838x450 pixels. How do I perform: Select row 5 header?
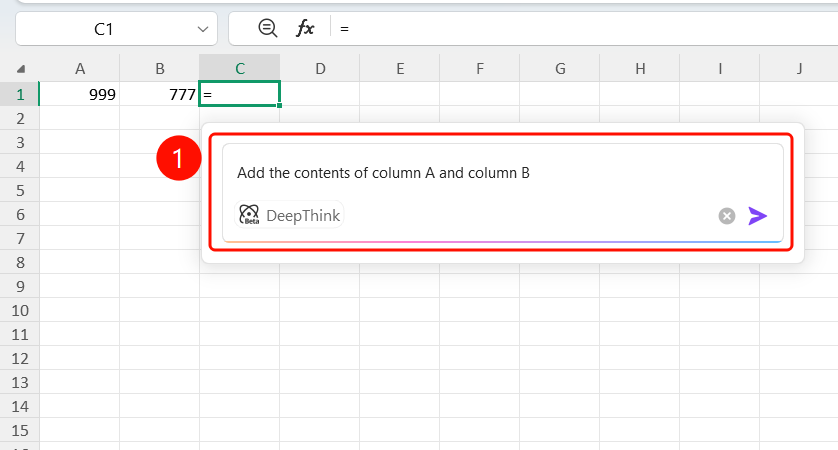coord(20,190)
